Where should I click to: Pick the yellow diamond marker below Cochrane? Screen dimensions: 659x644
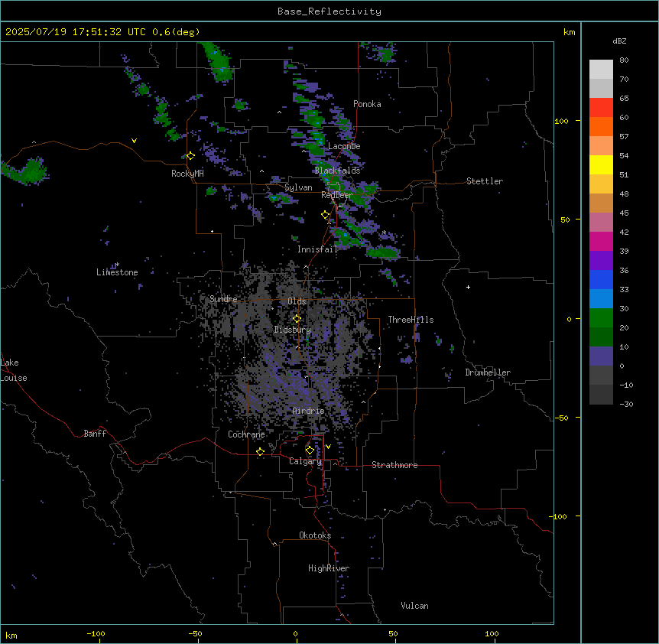(260, 452)
